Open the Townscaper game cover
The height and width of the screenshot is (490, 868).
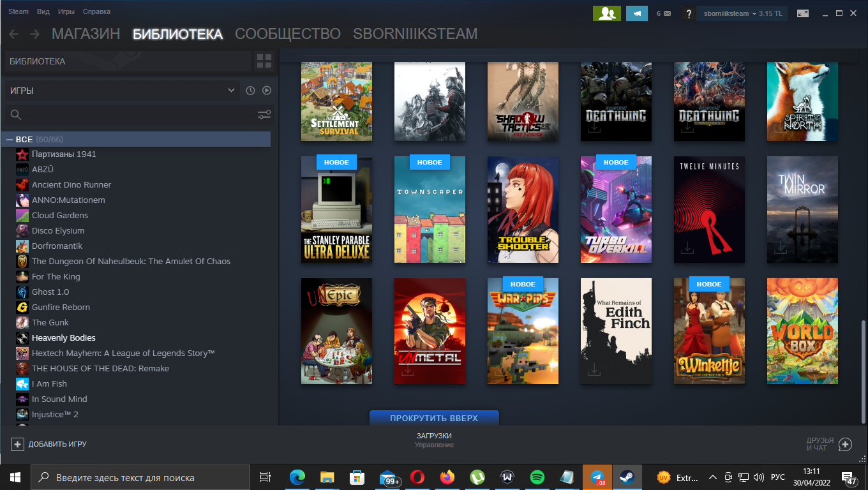point(430,209)
